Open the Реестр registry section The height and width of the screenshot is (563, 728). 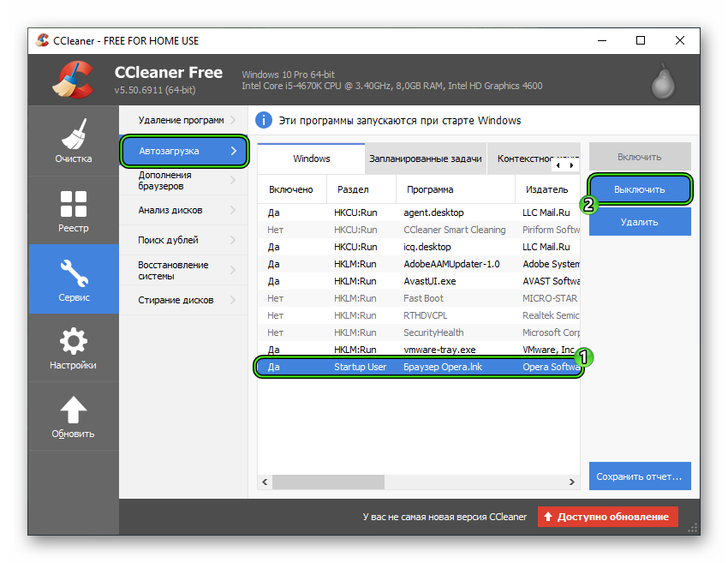(x=73, y=210)
